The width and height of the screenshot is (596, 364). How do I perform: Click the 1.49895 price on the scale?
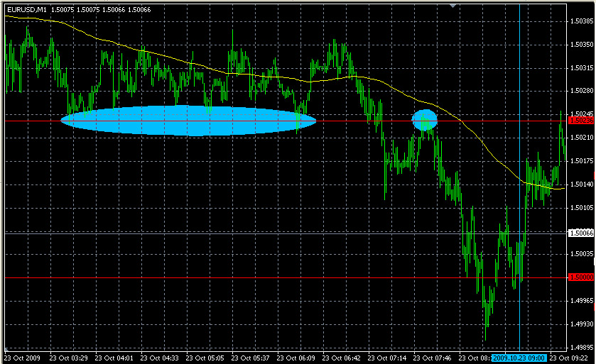(581, 347)
